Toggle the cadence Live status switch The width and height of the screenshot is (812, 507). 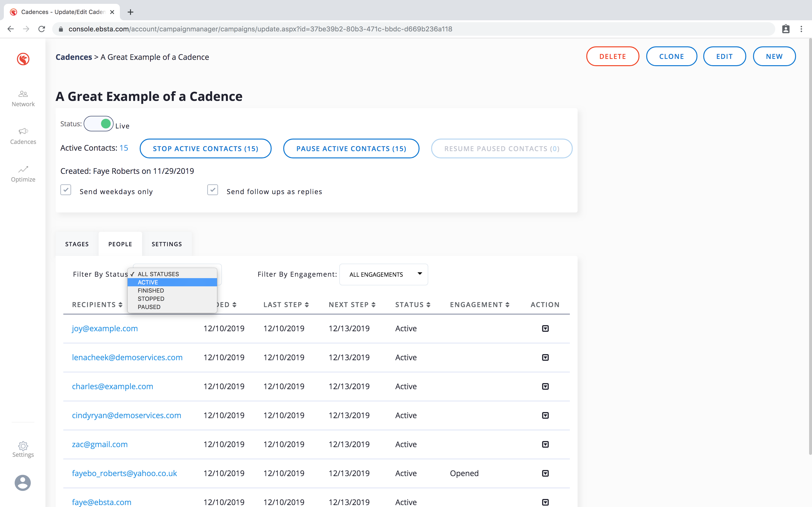(x=99, y=124)
